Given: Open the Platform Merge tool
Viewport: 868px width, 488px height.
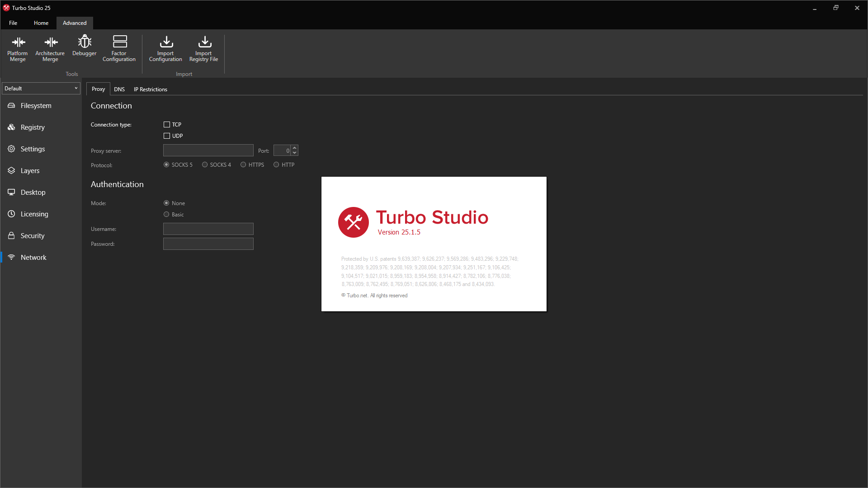Looking at the screenshot, I should 18,49.
